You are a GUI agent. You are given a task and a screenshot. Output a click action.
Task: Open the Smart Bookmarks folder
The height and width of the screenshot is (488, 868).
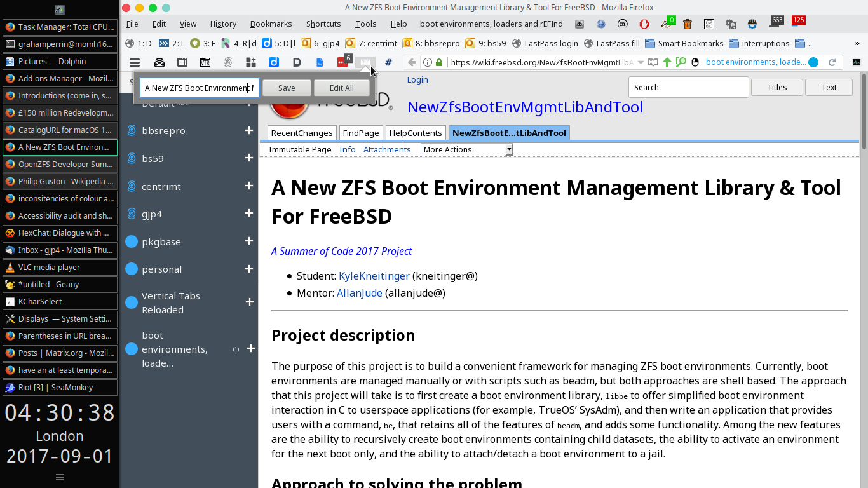coord(684,44)
